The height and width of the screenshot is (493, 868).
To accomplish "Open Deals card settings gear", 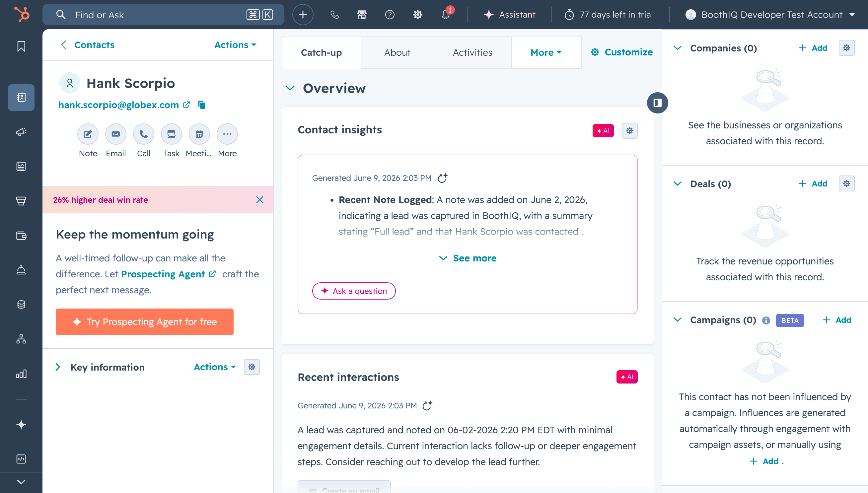I will pyautogui.click(x=846, y=183).
